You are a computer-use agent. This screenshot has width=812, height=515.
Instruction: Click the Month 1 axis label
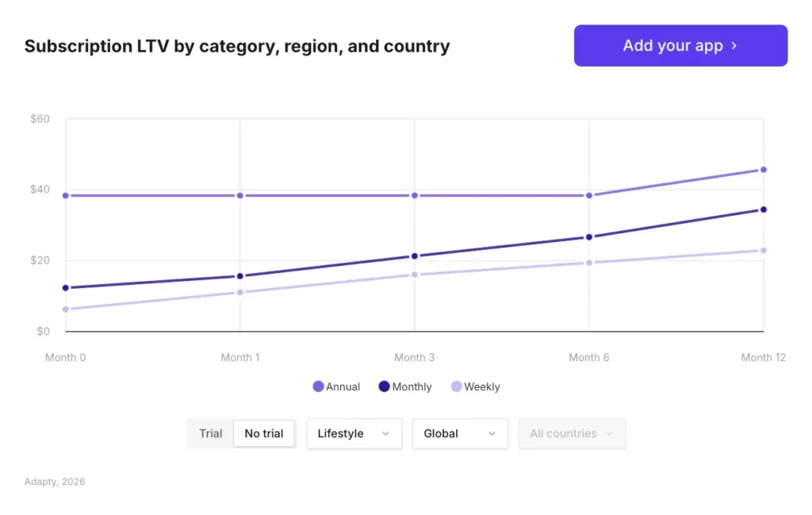(x=239, y=357)
